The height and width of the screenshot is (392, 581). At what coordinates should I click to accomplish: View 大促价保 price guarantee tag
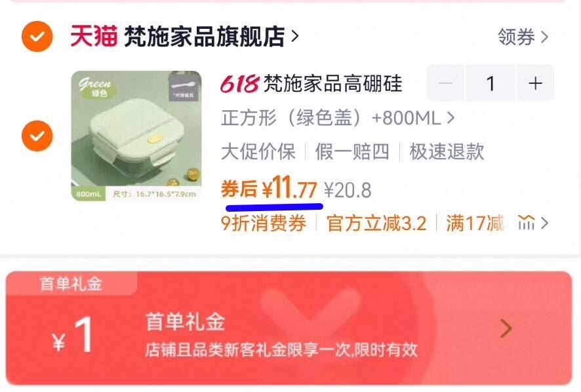click(258, 151)
